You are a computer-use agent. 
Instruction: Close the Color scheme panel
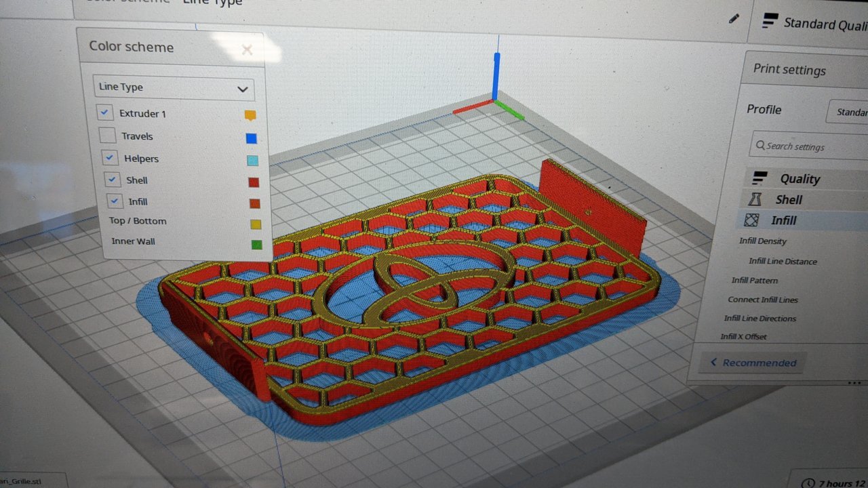[x=247, y=49]
